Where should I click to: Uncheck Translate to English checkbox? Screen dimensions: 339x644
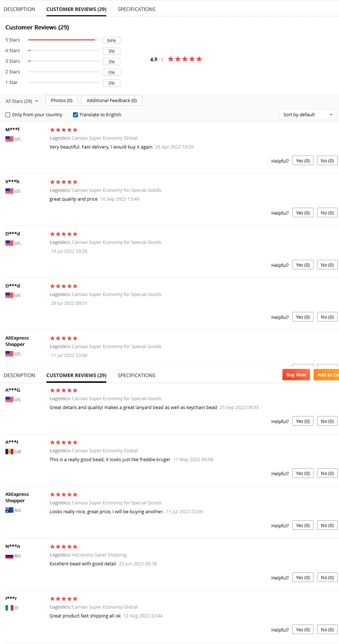pos(75,115)
